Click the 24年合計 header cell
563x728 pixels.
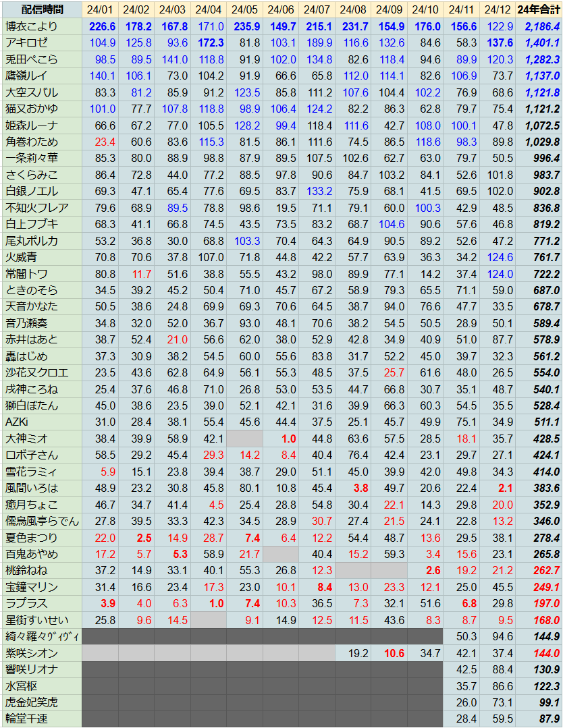pos(539,9)
